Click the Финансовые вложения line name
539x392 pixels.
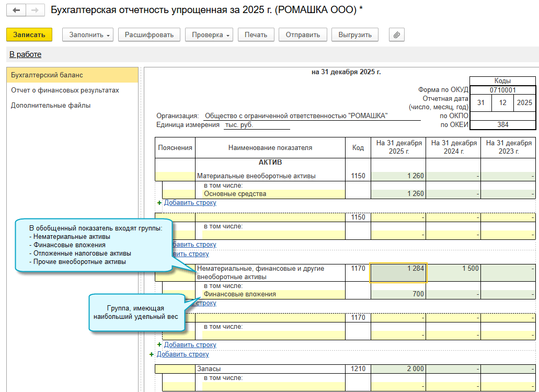click(x=240, y=294)
